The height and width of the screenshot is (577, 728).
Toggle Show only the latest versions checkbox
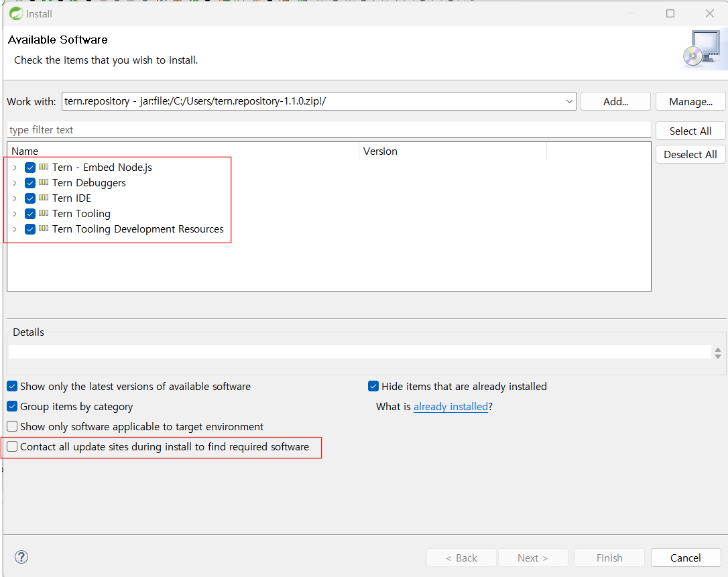click(12, 386)
